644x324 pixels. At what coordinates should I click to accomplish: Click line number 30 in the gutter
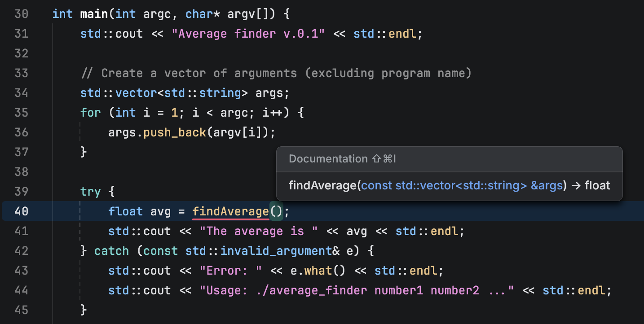pyautogui.click(x=21, y=14)
